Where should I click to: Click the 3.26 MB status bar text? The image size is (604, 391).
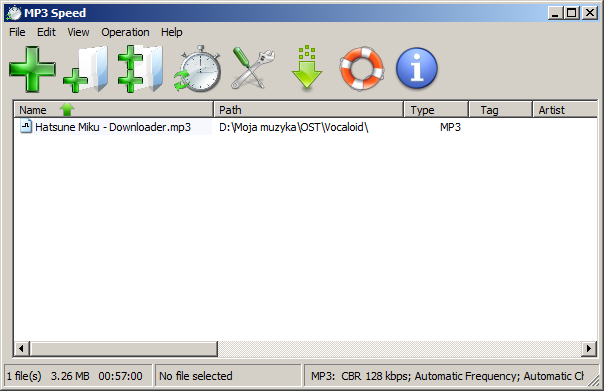70,376
